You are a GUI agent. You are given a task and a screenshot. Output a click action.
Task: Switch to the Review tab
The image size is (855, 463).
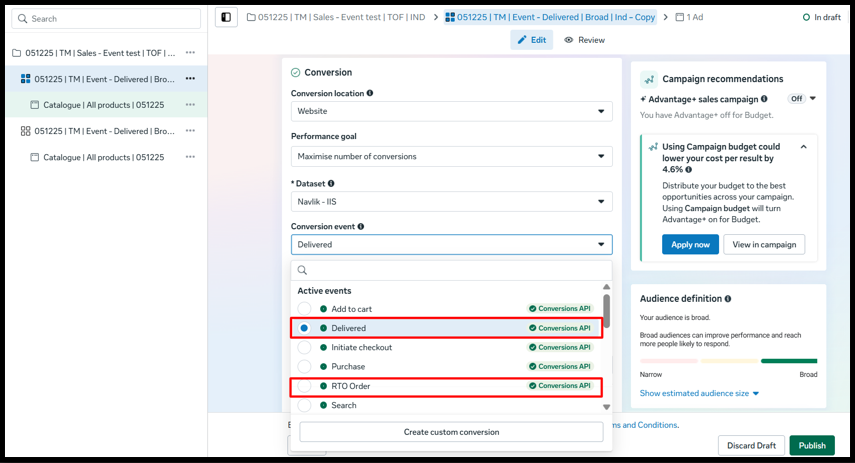584,40
